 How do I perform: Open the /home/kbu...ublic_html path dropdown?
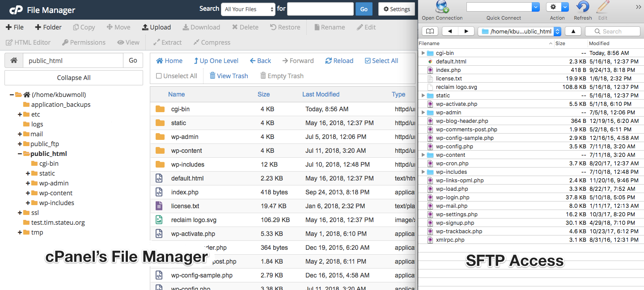[x=520, y=31]
